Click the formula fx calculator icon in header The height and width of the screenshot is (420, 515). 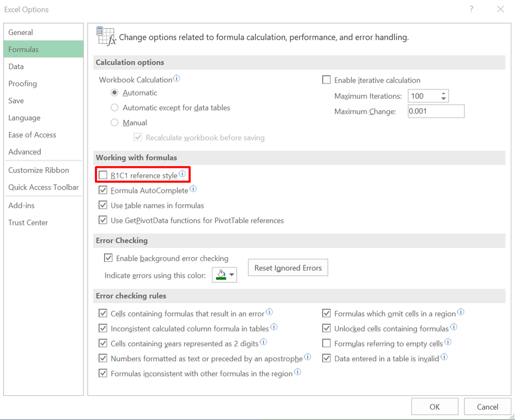106,36
